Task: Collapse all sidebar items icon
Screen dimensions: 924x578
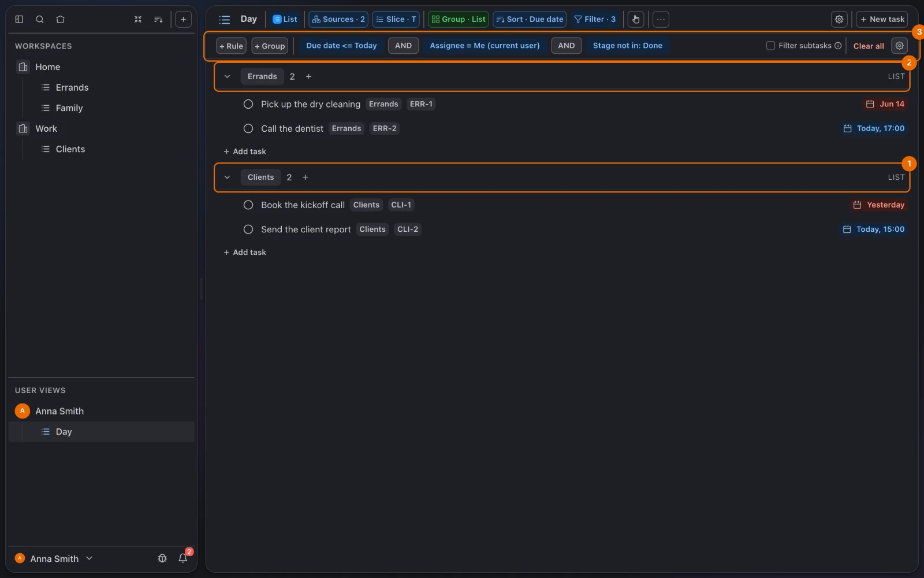Action: (x=138, y=19)
